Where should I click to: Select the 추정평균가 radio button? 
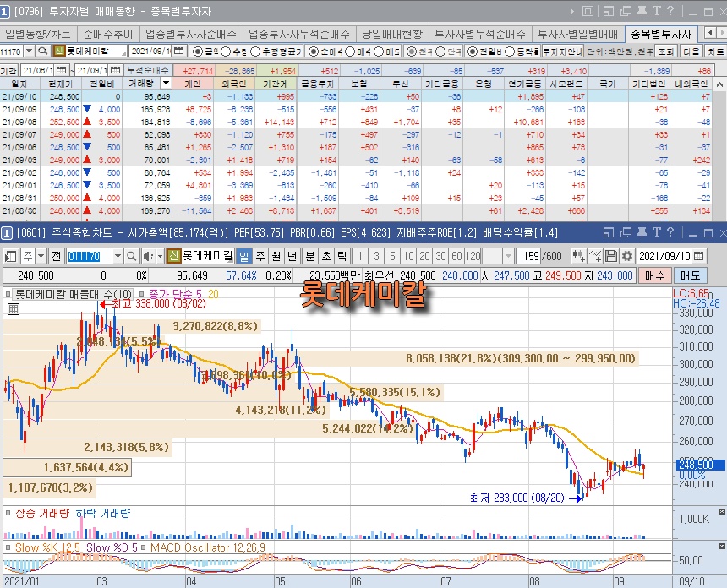click(255, 52)
